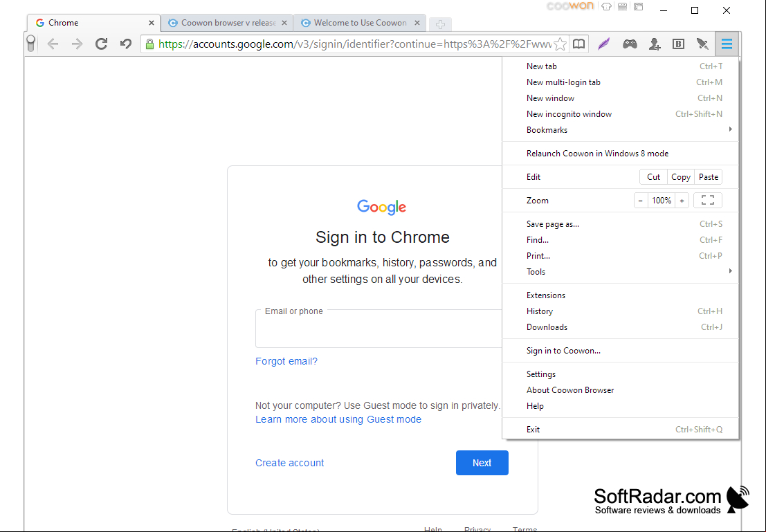Switch to Coowon browser v release tab

click(227, 23)
